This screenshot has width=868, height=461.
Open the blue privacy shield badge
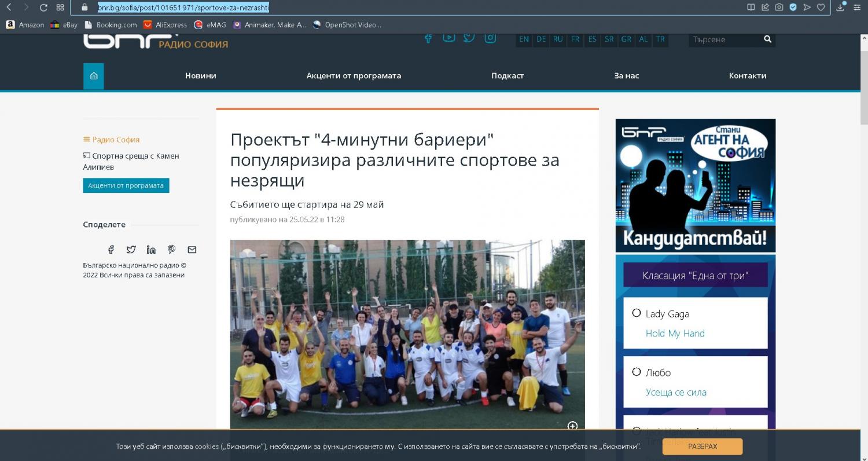(793, 8)
